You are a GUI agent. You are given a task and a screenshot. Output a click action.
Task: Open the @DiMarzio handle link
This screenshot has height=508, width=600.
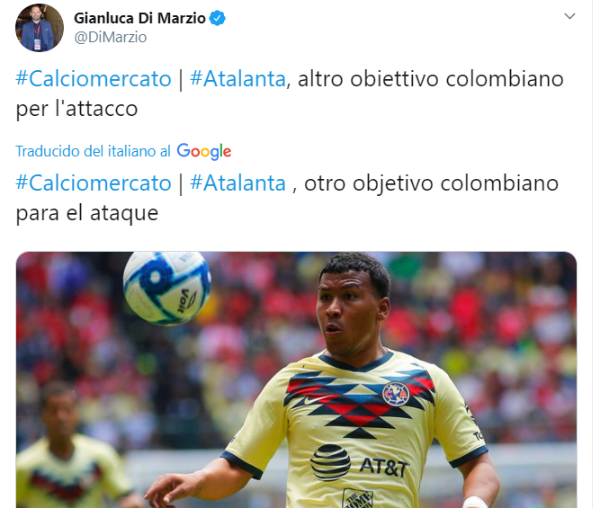pyautogui.click(x=110, y=37)
